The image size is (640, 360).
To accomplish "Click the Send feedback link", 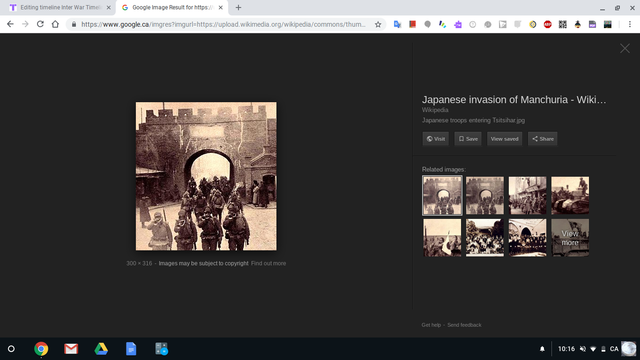I will pyautogui.click(x=464, y=325).
